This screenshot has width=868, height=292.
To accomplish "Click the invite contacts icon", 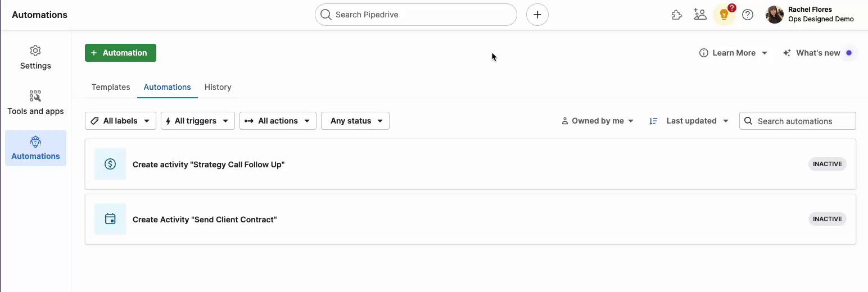I will [700, 15].
